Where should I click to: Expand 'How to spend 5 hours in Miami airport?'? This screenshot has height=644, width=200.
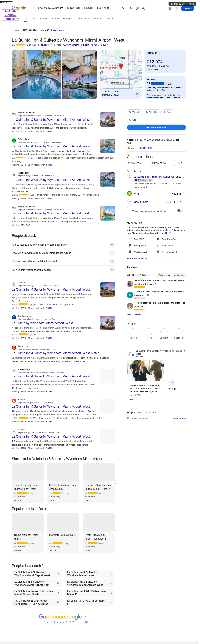click(63, 261)
